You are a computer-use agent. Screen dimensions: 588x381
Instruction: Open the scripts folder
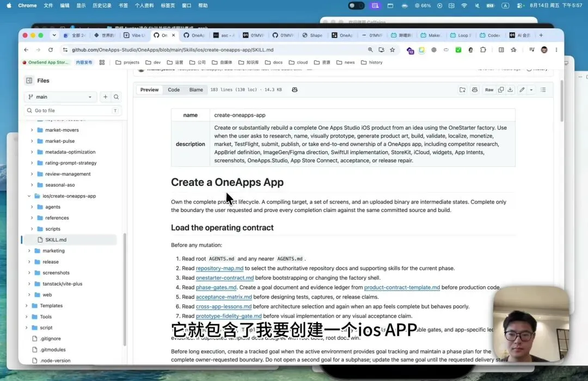(52, 228)
